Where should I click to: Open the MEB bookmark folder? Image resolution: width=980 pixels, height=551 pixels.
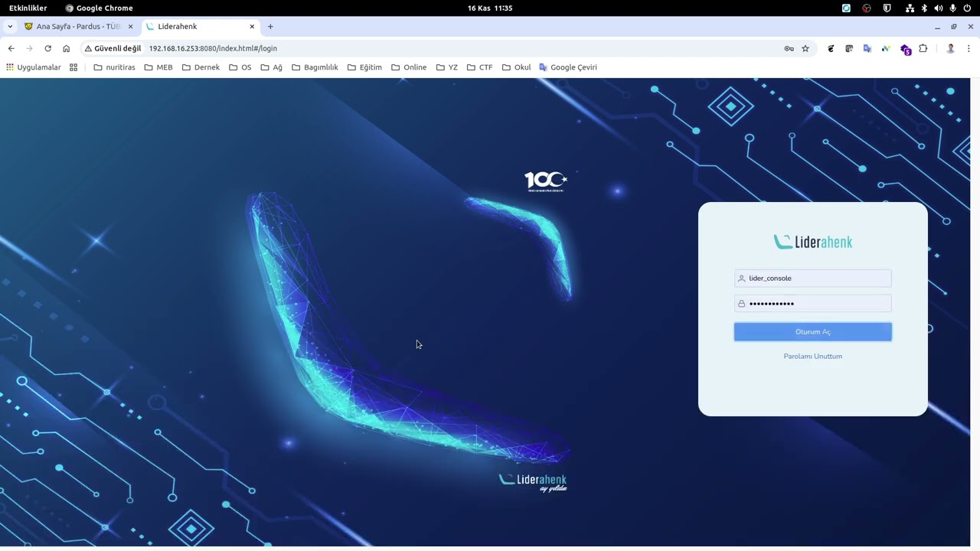click(158, 67)
